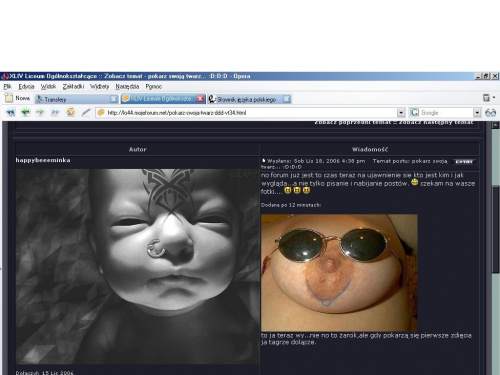Expand the address bar history dropdown
This screenshot has width=500, height=375.
pos(401,113)
